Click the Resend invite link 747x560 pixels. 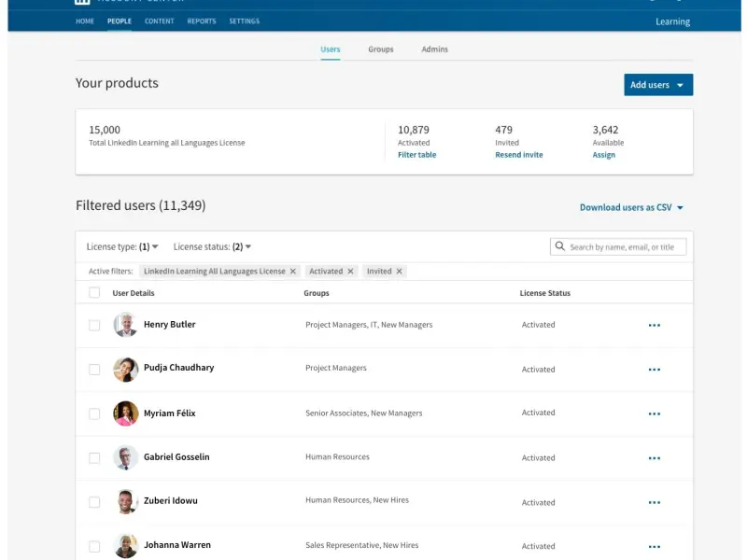518,155
